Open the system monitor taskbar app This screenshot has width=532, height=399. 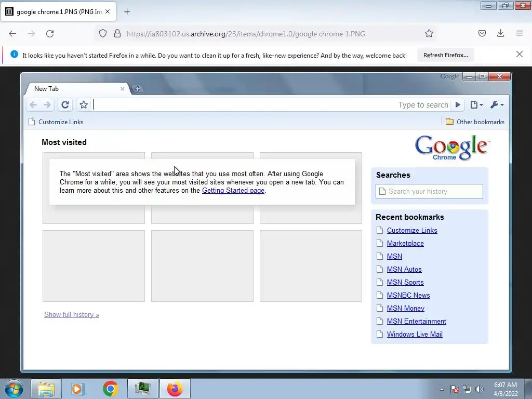click(x=142, y=389)
